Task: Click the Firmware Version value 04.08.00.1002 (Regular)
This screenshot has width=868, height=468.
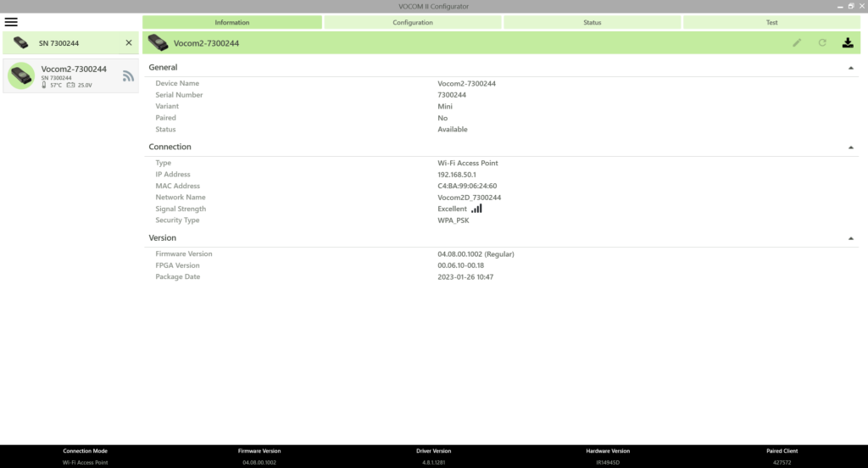Action: (476, 254)
